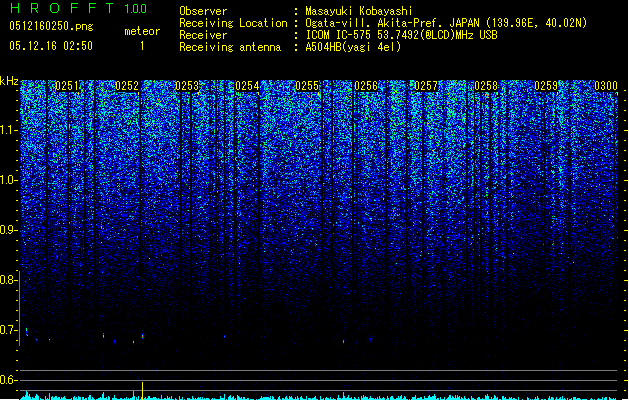Viewport: 629px width, 400px height.
Task: Click the Receiver value ICOM IC-575
Action: tap(339, 35)
